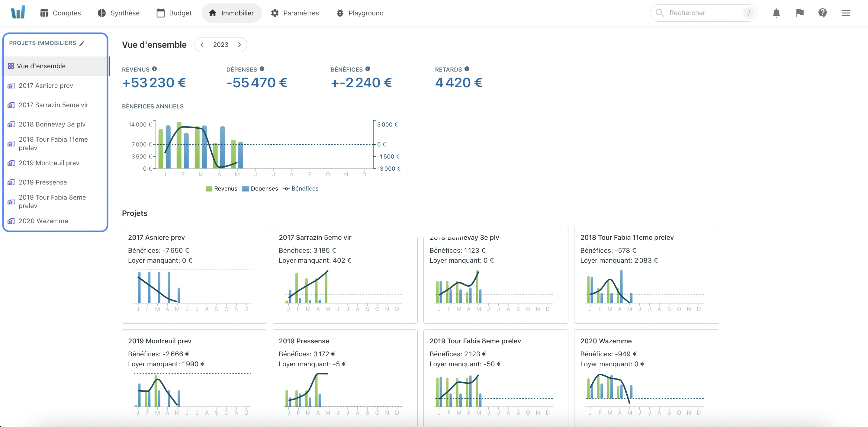This screenshot has width=868, height=427.
Task: Click the info icon next to Bénéfices
Action: [x=368, y=69]
